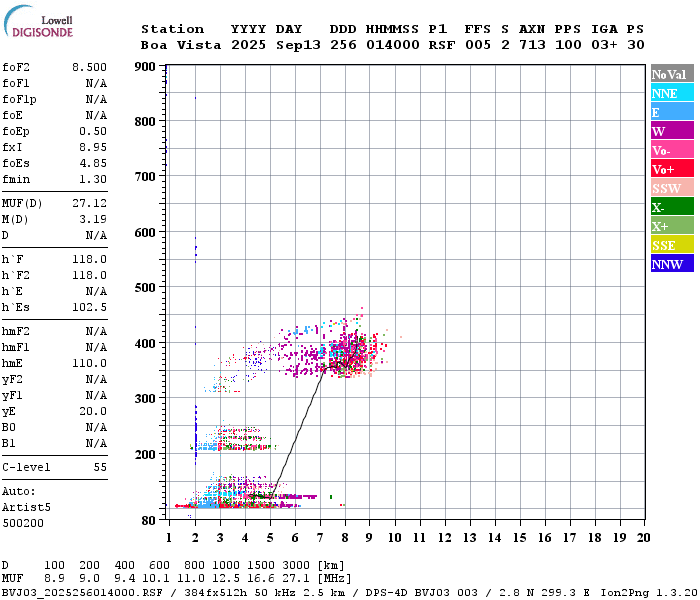
Task: Click the 014000 time value in header
Action: 392,45
